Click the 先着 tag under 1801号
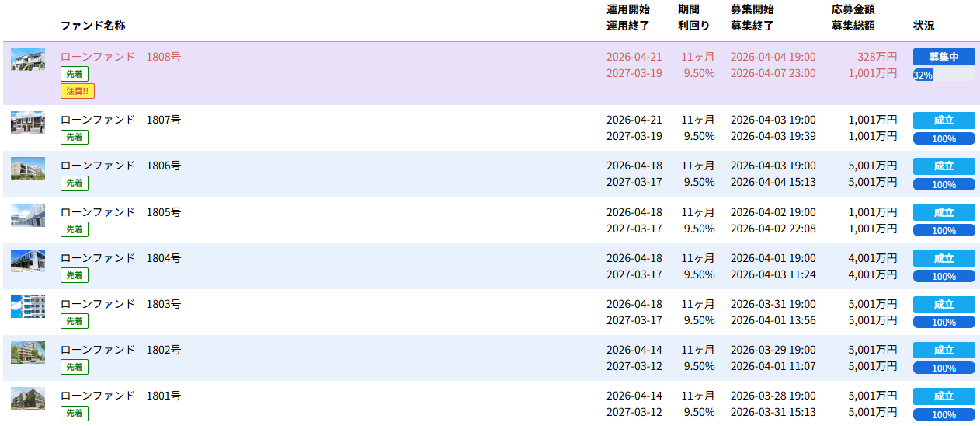This screenshot has height=426, width=980. pos(75,413)
